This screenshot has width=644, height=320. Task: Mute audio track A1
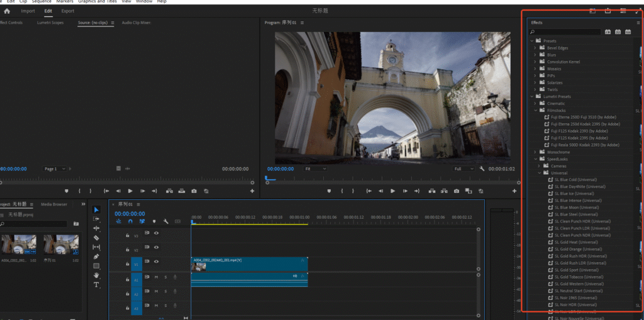click(156, 277)
